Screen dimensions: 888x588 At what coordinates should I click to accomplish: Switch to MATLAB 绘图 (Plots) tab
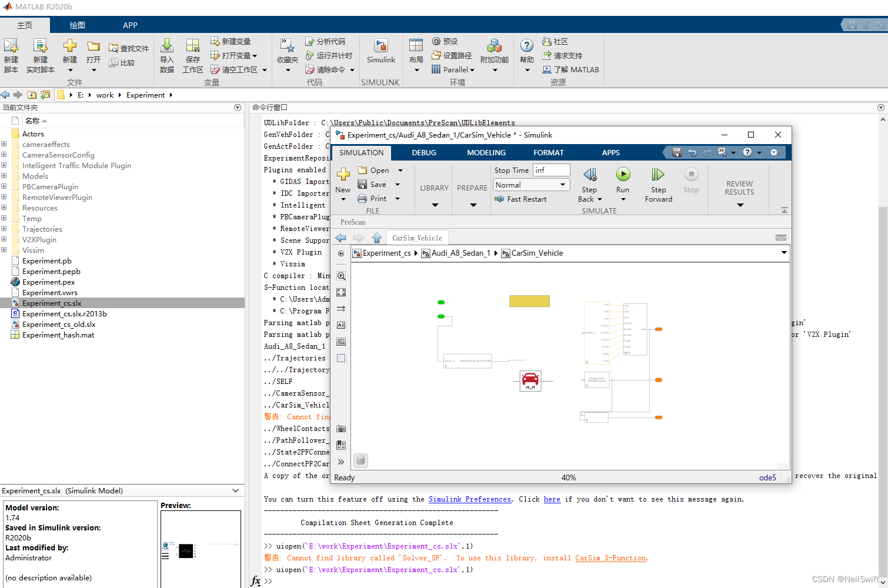(77, 25)
